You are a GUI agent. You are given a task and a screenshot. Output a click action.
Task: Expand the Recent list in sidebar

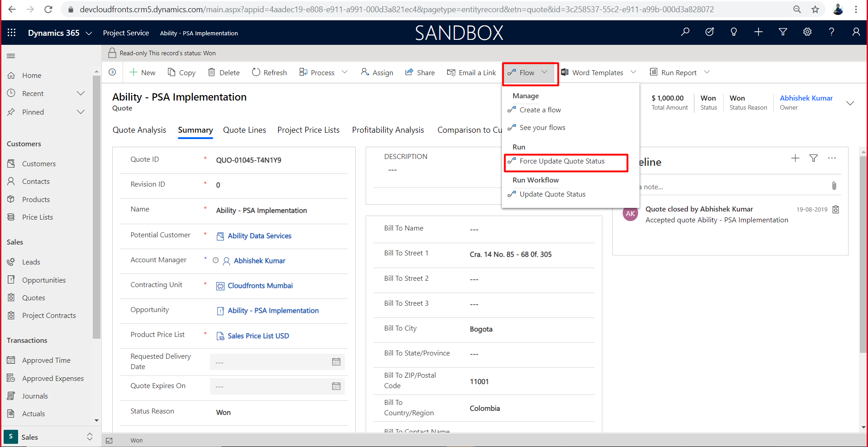pyautogui.click(x=81, y=93)
